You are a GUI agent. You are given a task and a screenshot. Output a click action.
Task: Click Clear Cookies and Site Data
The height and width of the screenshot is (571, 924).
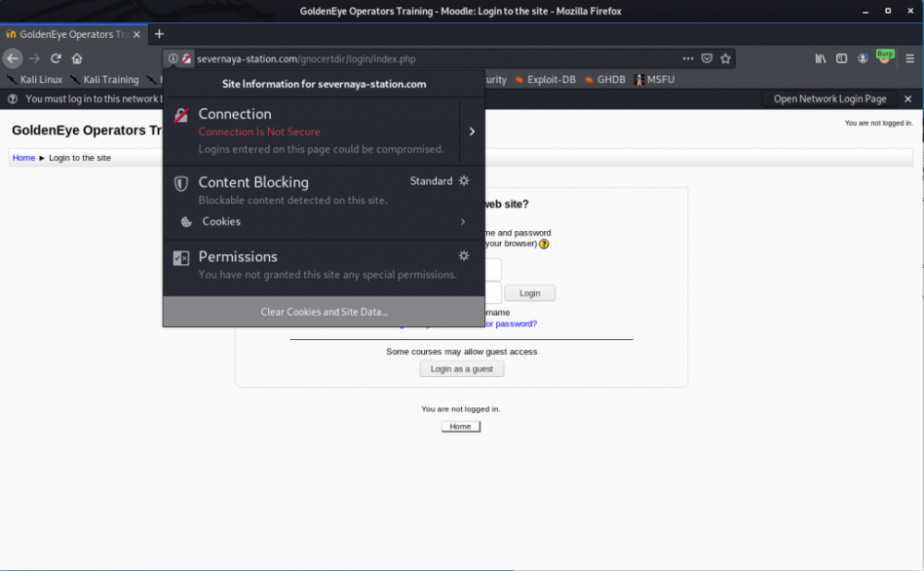(323, 311)
